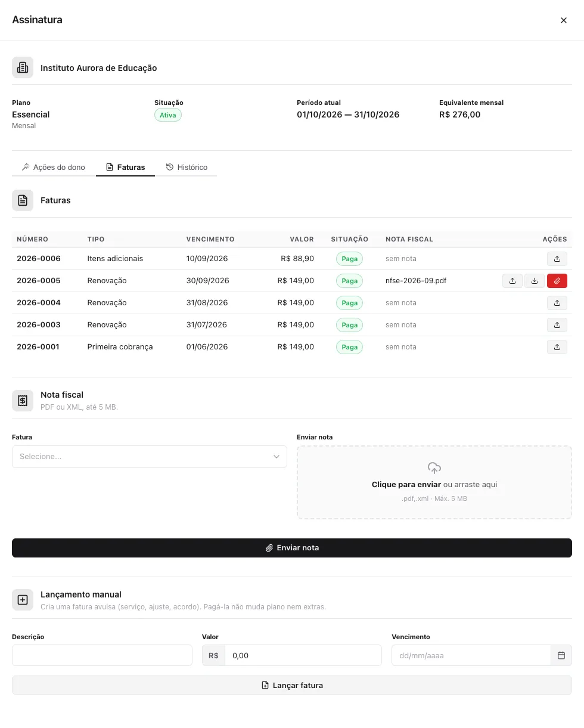Open the Fatura 'Selecione...' dropdown
584x728 pixels.
[150, 457]
